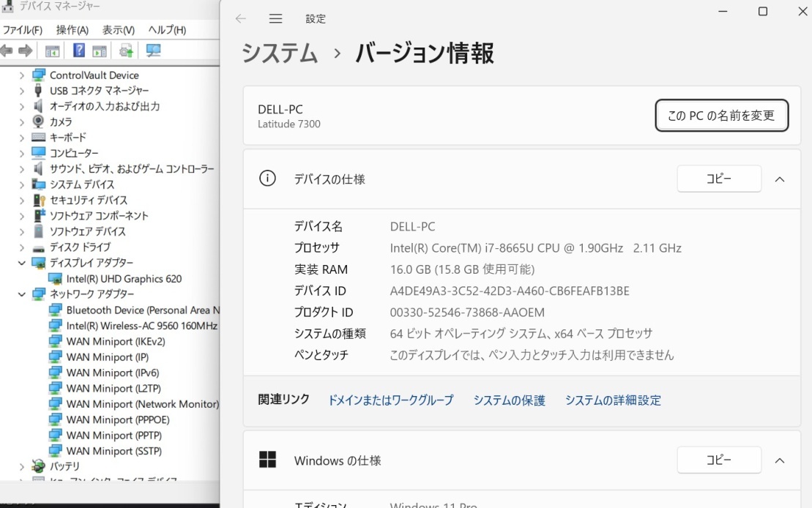The height and width of the screenshot is (508, 812).
Task: Expand the システム デバイス node
Action: 21,185
